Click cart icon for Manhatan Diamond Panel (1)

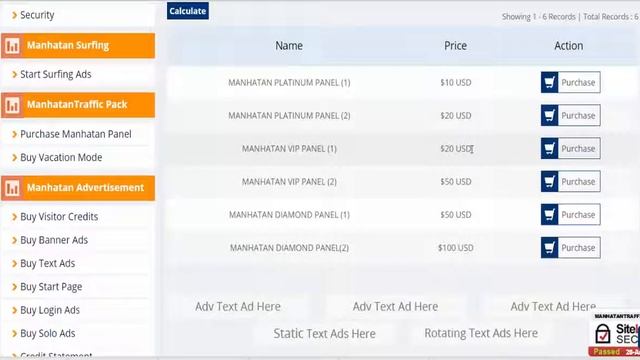(549, 215)
